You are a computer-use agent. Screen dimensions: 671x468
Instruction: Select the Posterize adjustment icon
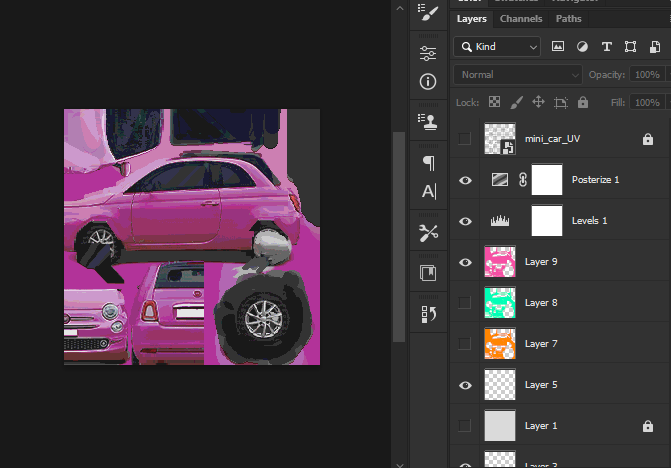click(500, 180)
